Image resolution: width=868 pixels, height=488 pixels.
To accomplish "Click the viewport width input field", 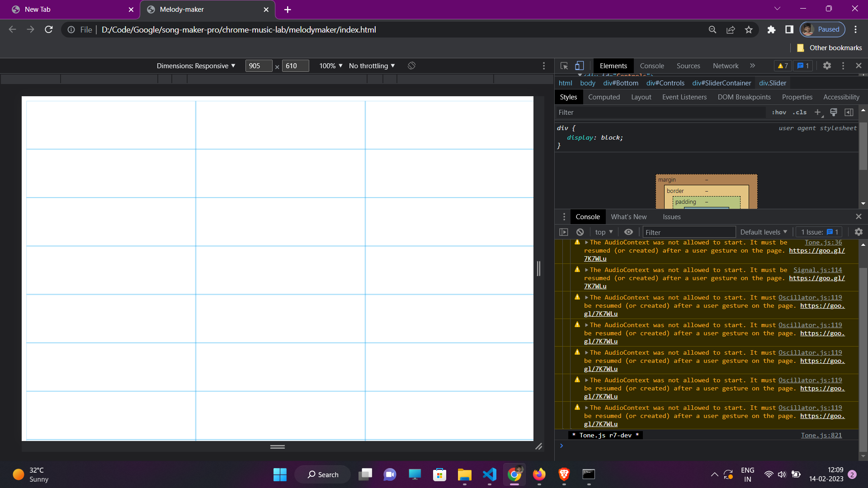I will tap(259, 66).
